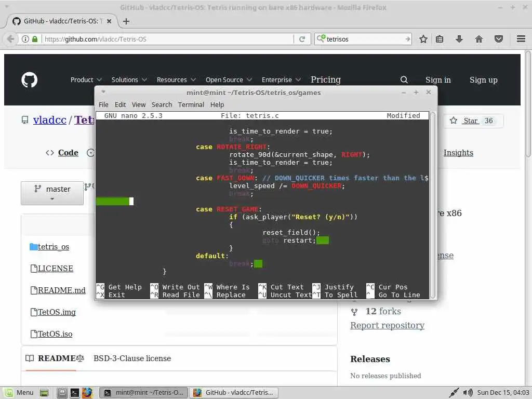Click the Firefox page vertical scrollbar
This screenshot has height=399, width=532.
[528, 103]
